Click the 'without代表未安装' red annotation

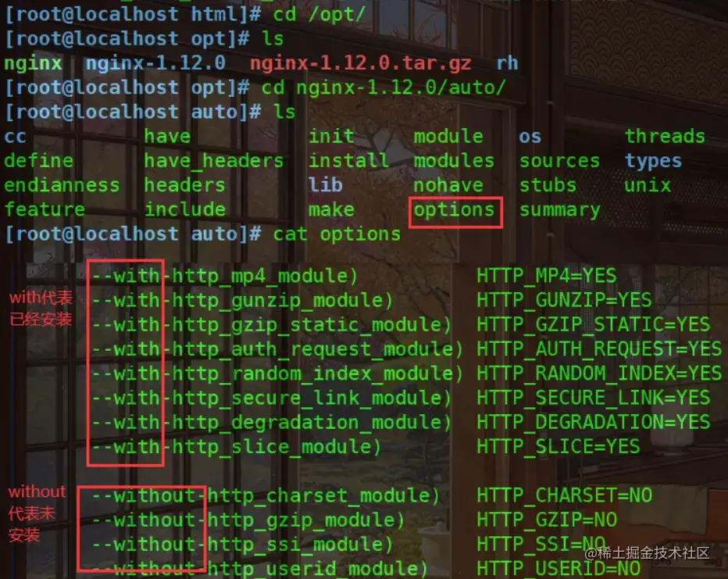[x=37, y=513]
